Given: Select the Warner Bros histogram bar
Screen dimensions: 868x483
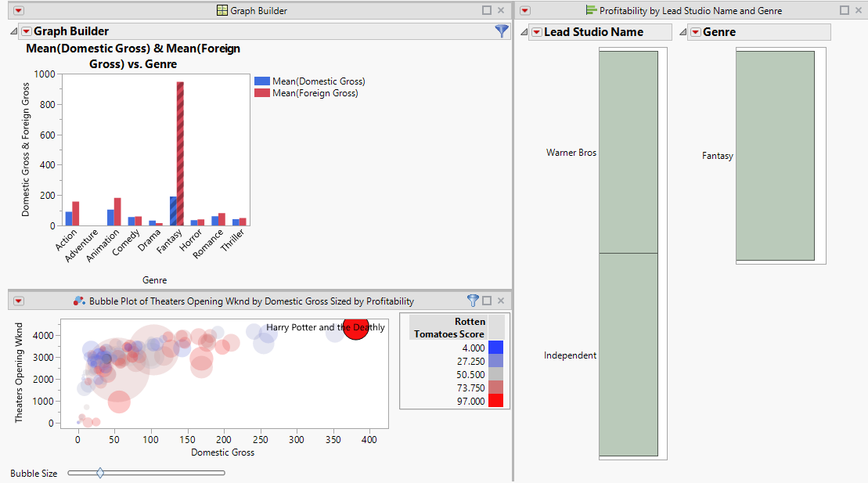Looking at the screenshot, I should click(x=628, y=152).
